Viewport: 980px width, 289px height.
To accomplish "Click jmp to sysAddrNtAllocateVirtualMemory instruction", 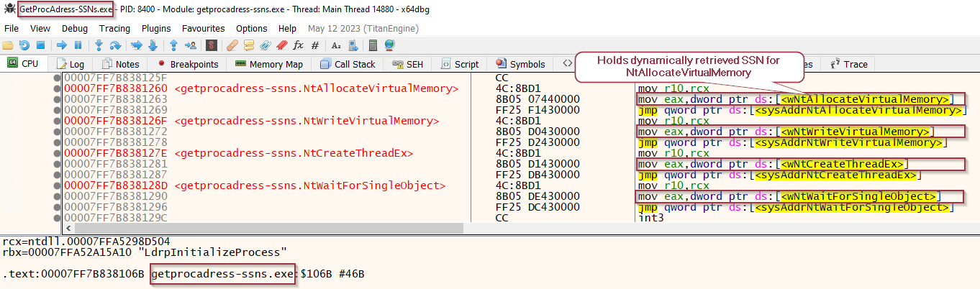I will [x=801, y=110].
